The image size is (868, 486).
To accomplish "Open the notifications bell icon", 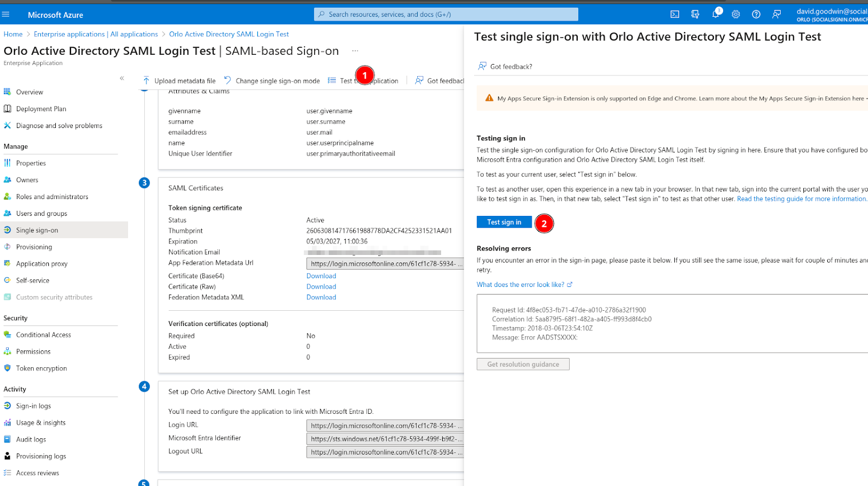I will click(x=716, y=15).
